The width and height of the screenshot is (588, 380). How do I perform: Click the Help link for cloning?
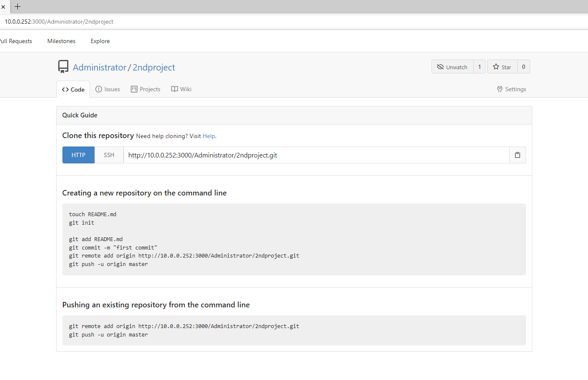[x=209, y=136]
